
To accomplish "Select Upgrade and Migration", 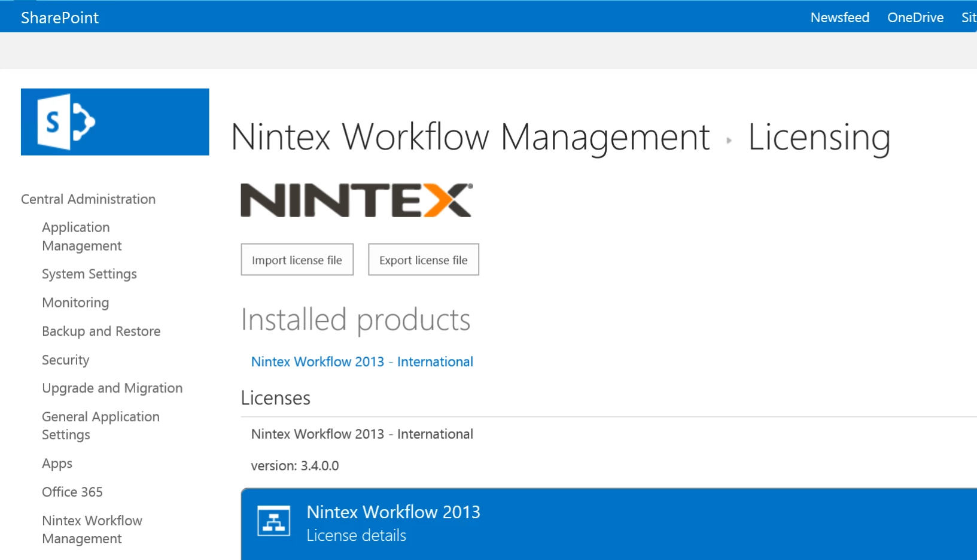I will click(x=112, y=388).
